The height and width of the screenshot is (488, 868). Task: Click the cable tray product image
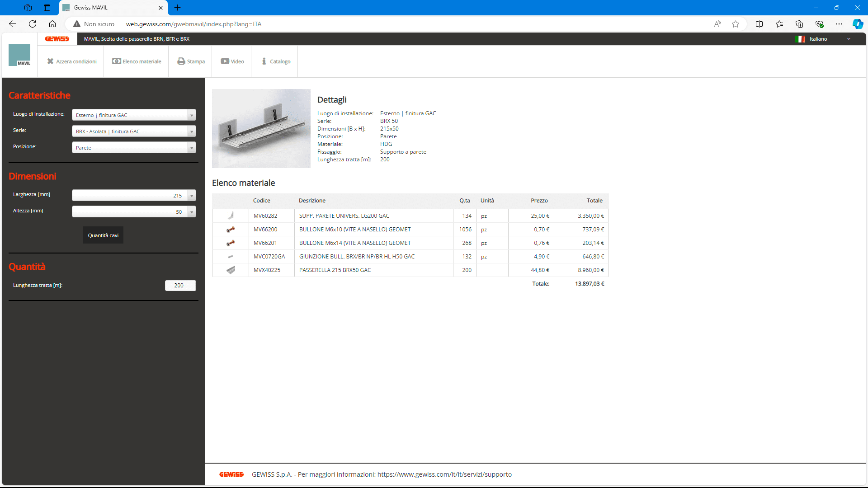pyautogui.click(x=261, y=128)
